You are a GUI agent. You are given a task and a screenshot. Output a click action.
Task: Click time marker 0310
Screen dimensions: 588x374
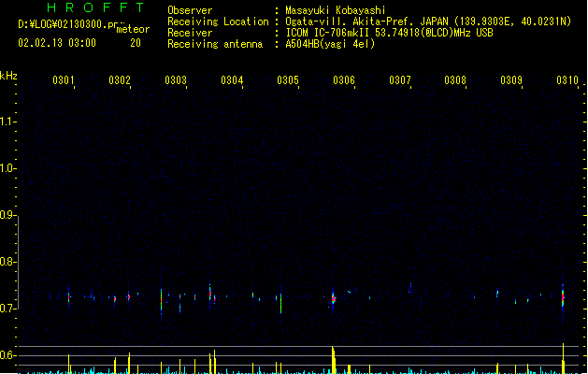tap(567, 80)
